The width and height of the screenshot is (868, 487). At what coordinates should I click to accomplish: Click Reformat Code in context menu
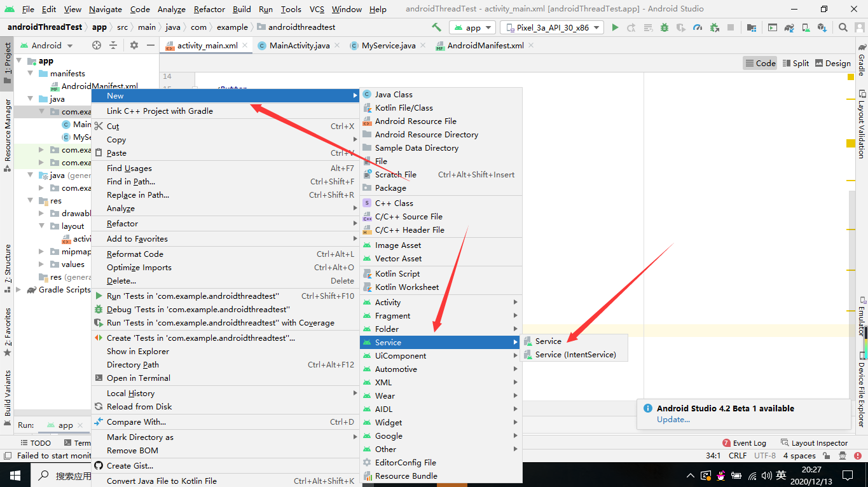coord(225,254)
